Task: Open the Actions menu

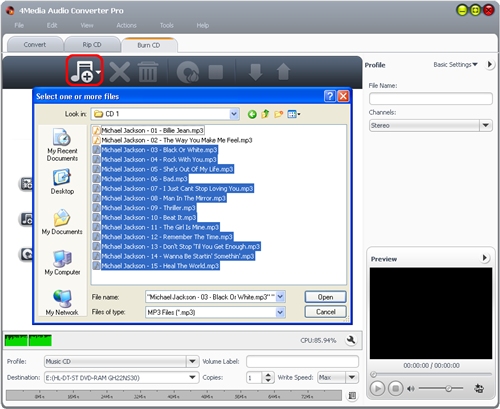Action: (x=126, y=25)
